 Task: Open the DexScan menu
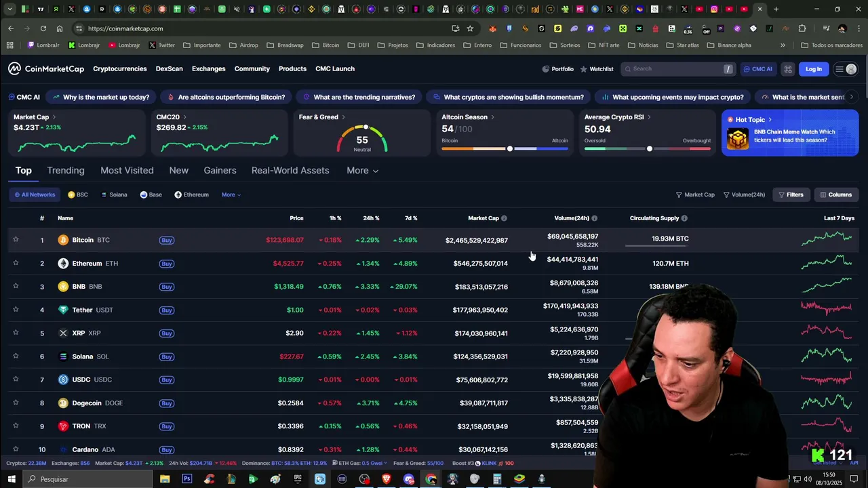pyautogui.click(x=169, y=69)
